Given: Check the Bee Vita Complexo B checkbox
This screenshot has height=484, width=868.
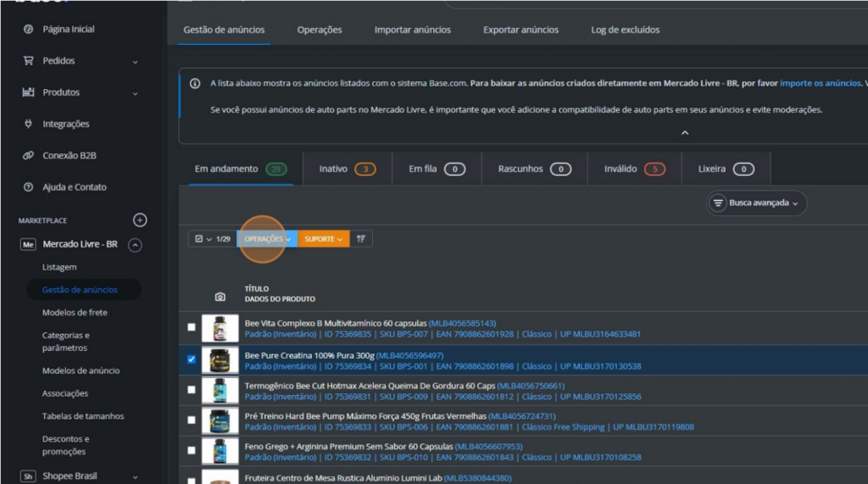Looking at the screenshot, I should click(x=192, y=327).
